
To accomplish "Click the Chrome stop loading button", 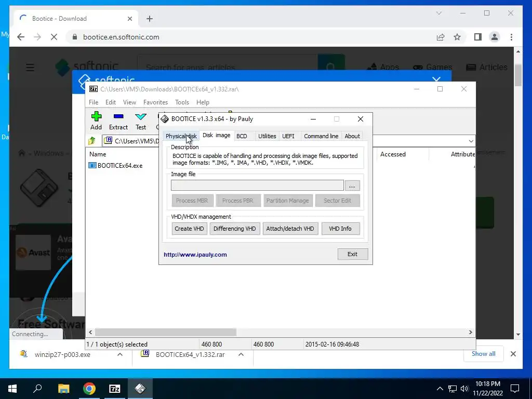I will pos(54,37).
